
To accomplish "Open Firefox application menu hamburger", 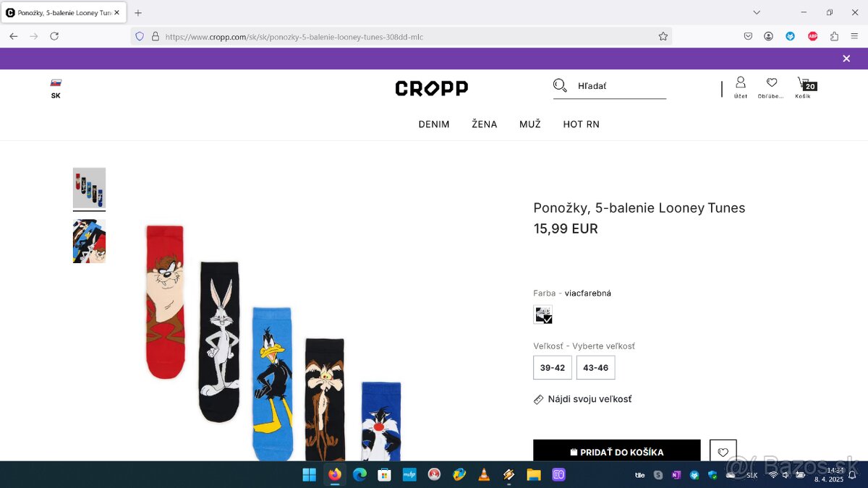I will 854,36.
